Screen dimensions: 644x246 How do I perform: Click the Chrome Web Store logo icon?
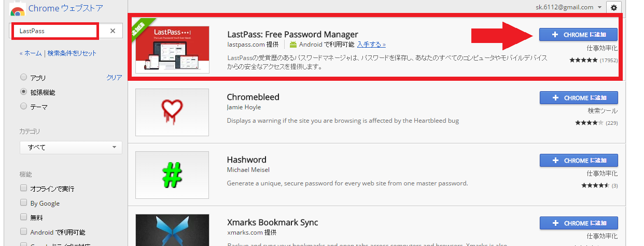tap(18, 9)
